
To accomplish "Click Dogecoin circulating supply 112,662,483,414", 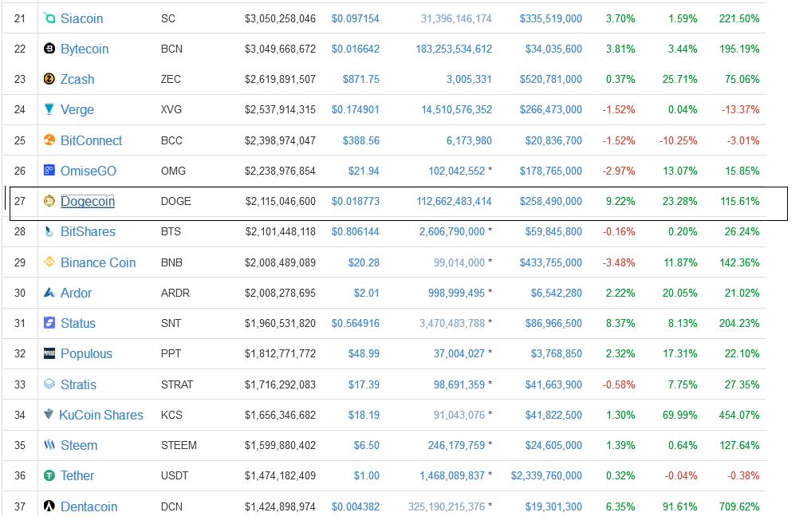I will [454, 201].
